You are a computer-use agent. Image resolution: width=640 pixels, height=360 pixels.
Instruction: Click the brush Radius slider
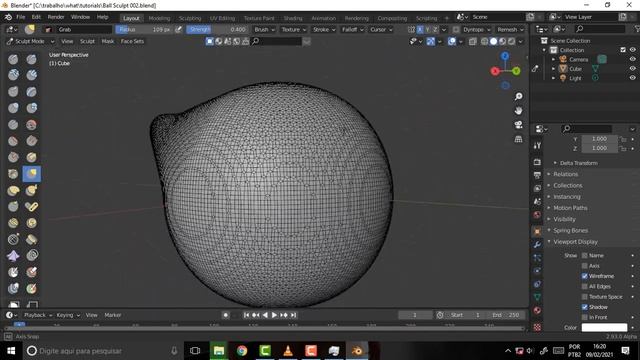[x=144, y=29]
